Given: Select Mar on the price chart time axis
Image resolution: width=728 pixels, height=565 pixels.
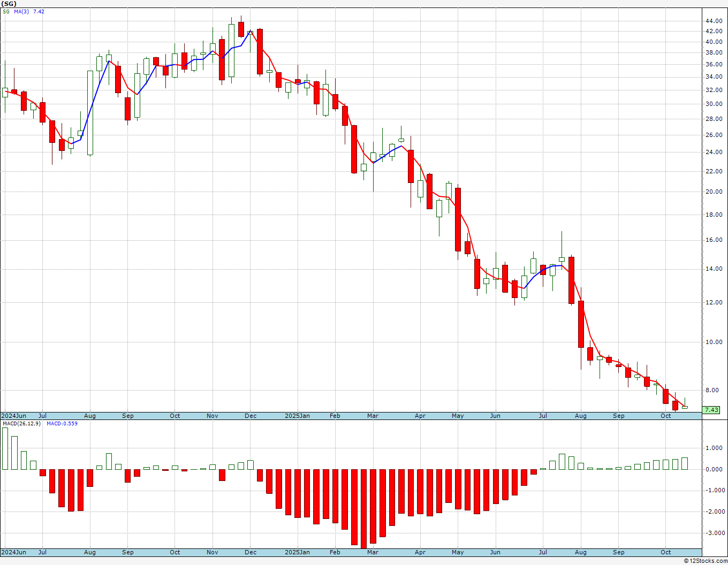Looking at the screenshot, I should tap(373, 416).
